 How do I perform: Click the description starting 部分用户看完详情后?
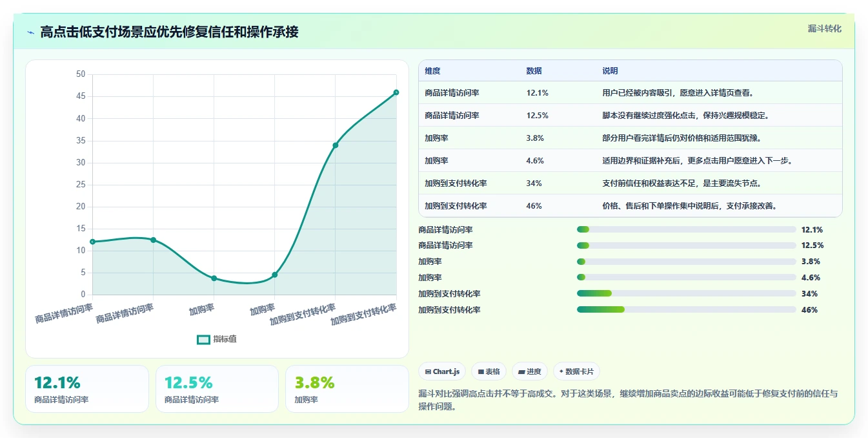(x=682, y=138)
